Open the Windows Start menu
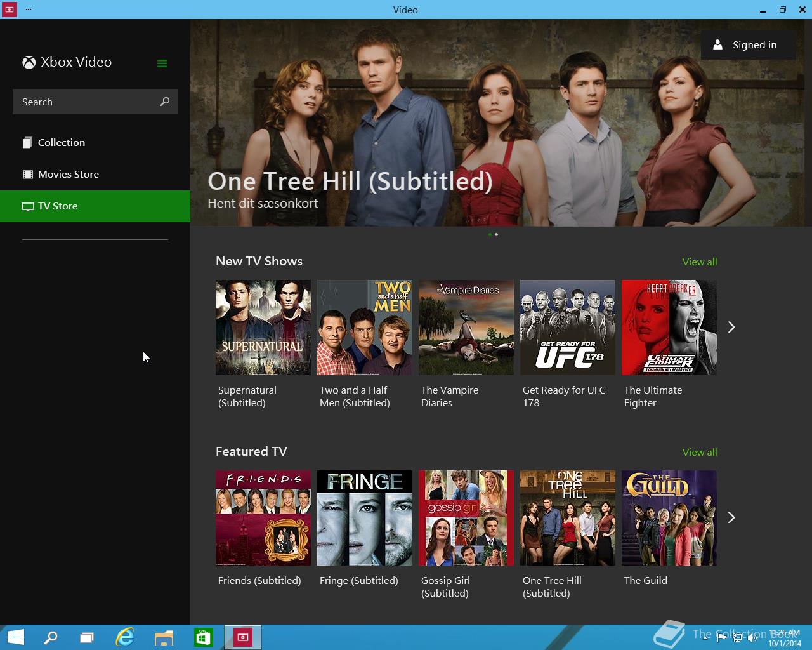 coord(16,637)
